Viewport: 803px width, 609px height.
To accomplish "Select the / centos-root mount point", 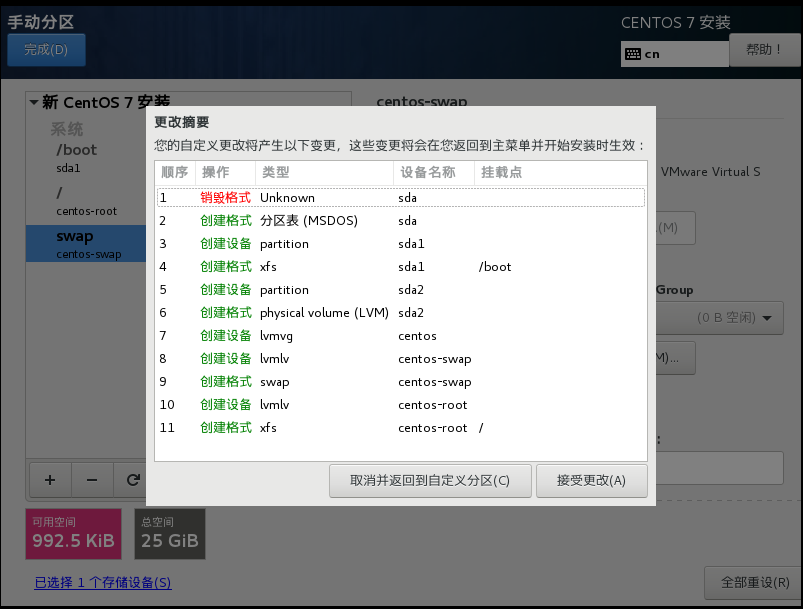I will 86,202.
